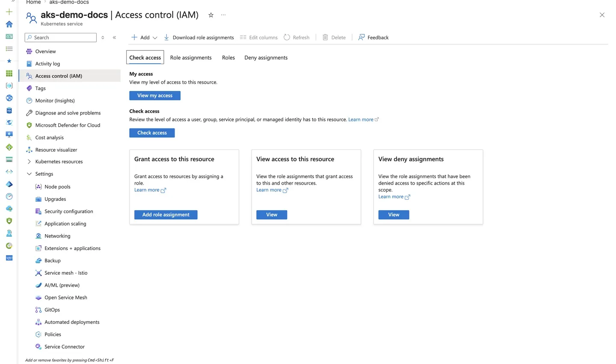The image size is (616, 364).
Task: Open Learn more link in the Grant access card
Action: tap(150, 190)
